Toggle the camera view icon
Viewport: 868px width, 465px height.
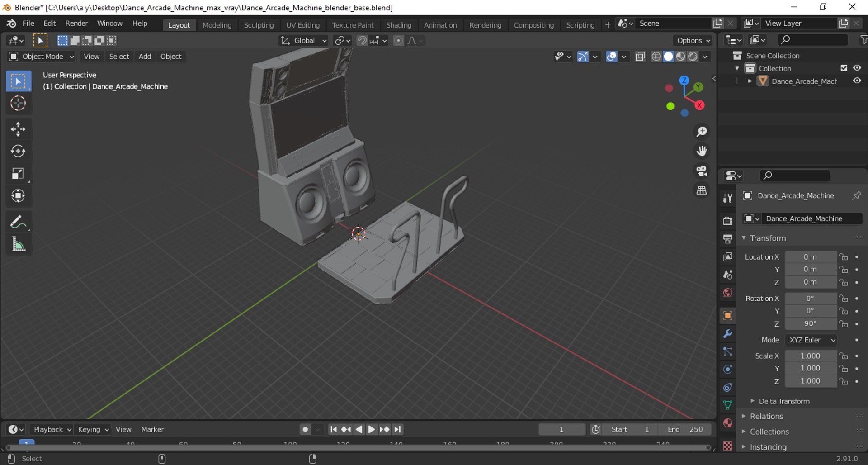pos(702,171)
